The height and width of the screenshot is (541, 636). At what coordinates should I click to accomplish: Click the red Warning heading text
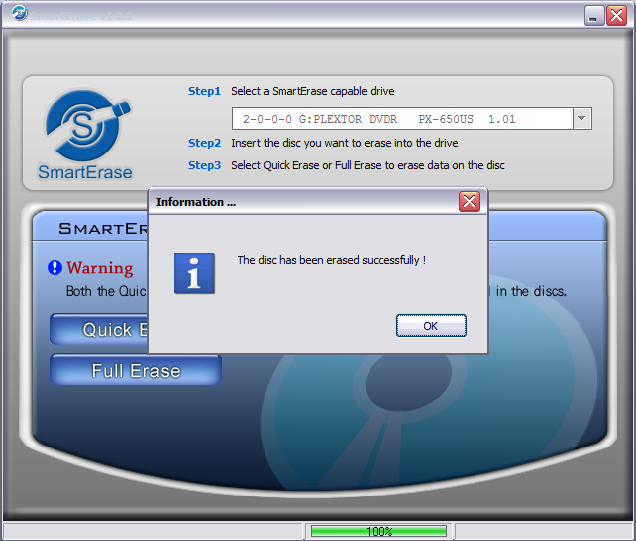[100, 268]
